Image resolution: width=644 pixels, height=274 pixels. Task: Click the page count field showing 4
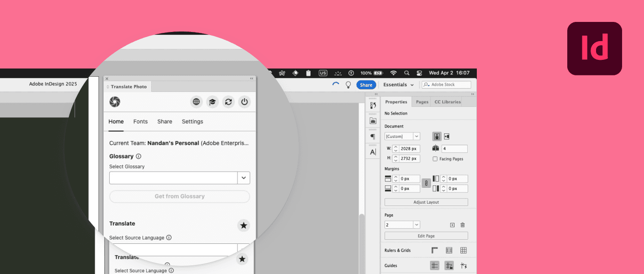click(x=454, y=148)
